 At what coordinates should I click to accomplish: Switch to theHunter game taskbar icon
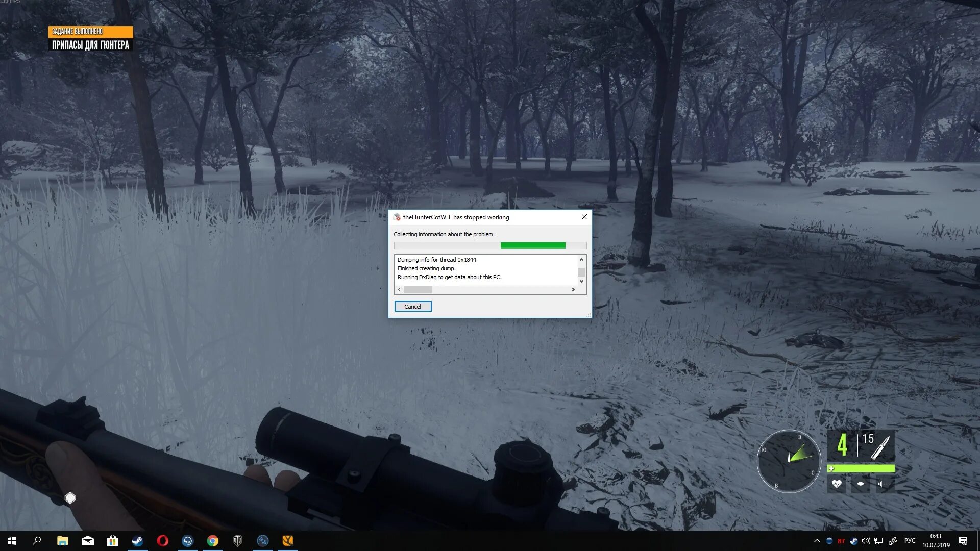(x=287, y=541)
